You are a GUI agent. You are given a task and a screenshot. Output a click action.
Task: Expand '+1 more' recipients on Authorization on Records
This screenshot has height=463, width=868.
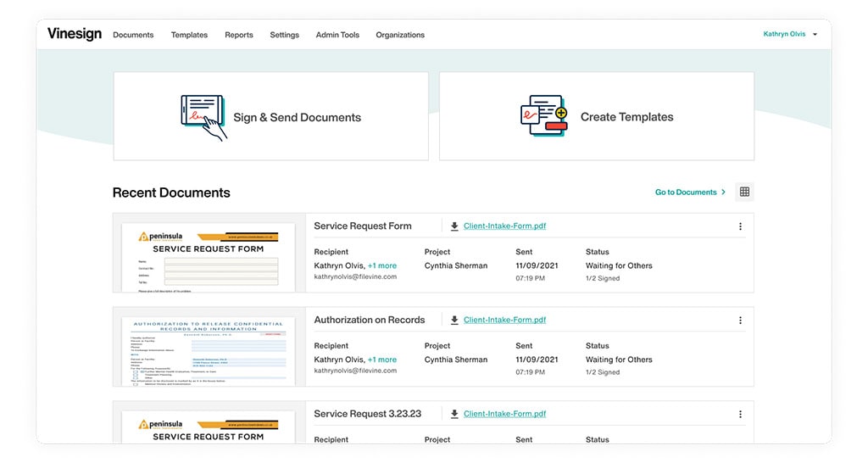[382, 360]
